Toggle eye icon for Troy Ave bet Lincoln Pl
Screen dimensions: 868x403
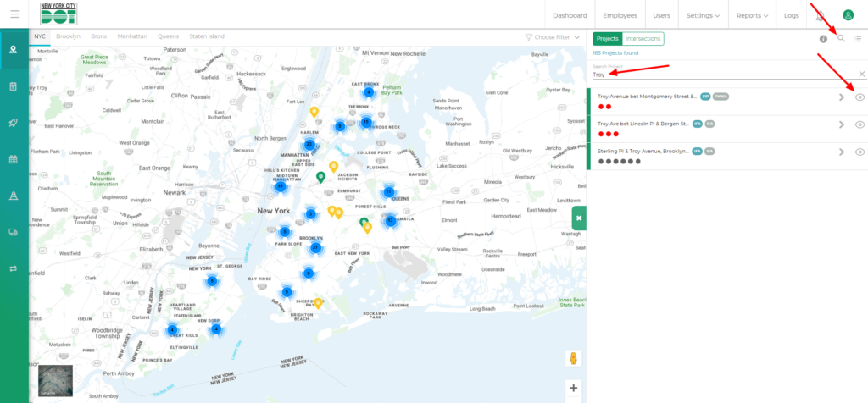860,124
